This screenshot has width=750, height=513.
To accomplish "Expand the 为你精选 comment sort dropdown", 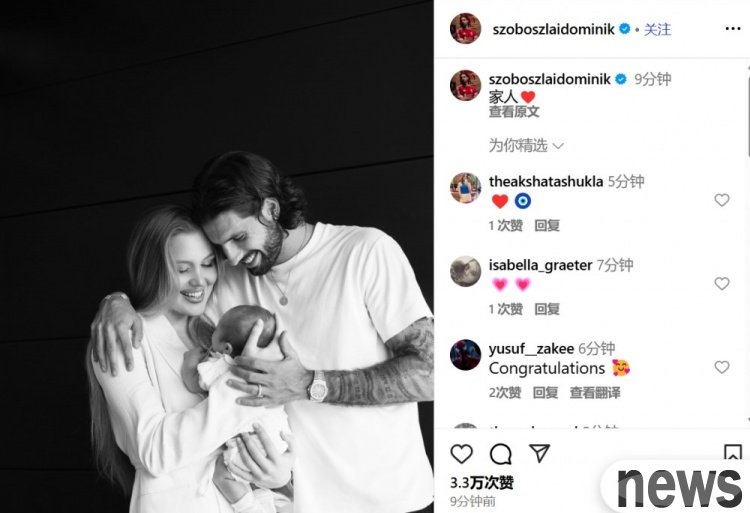I will pyautogui.click(x=526, y=145).
